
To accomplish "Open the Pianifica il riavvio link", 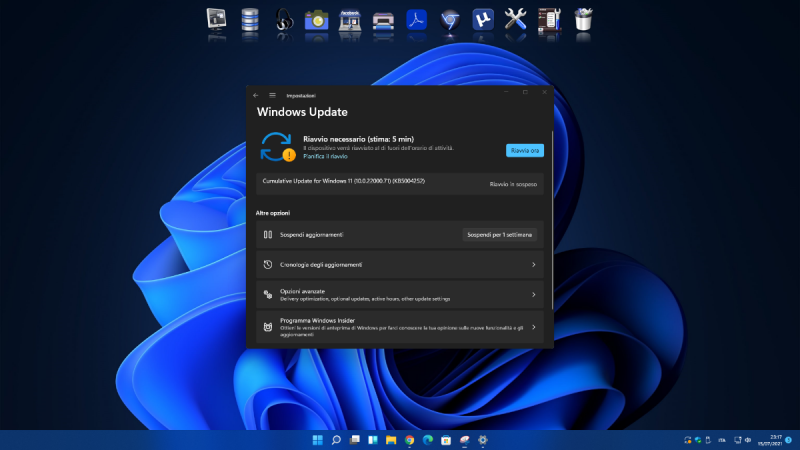I will pos(325,157).
